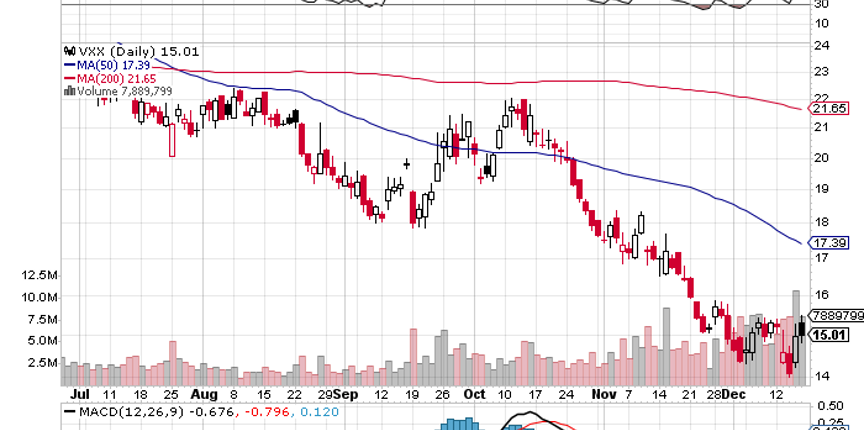Select the MA(200) 21.65 legend text
Image resolution: width=864 pixels, height=430 pixels.
pyautogui.click(x=113, y=76)
